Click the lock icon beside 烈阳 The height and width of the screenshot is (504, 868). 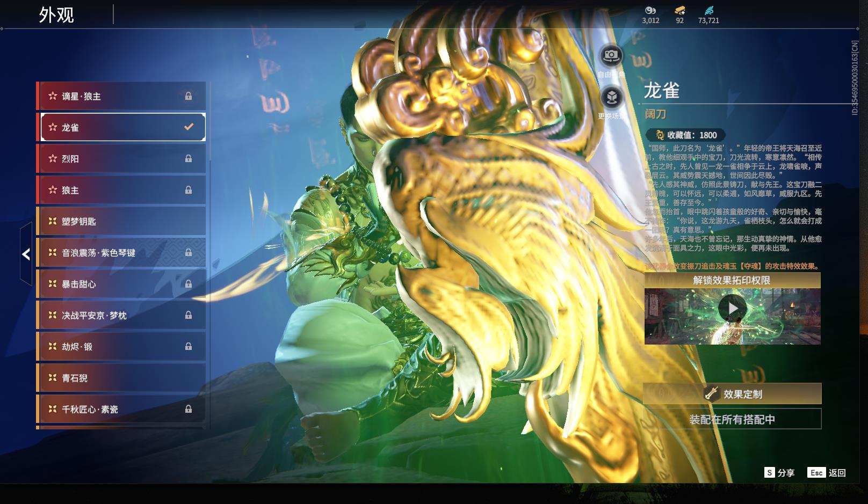(x=189, y=158)
